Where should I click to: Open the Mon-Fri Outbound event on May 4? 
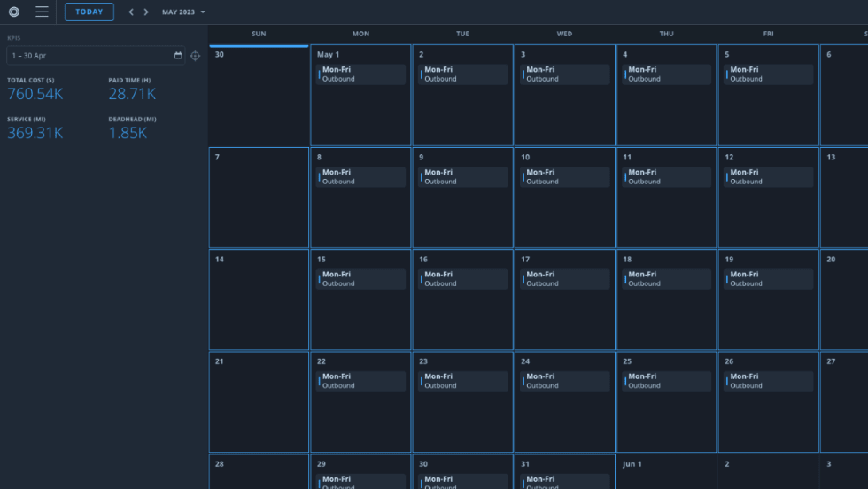point(666,74)
